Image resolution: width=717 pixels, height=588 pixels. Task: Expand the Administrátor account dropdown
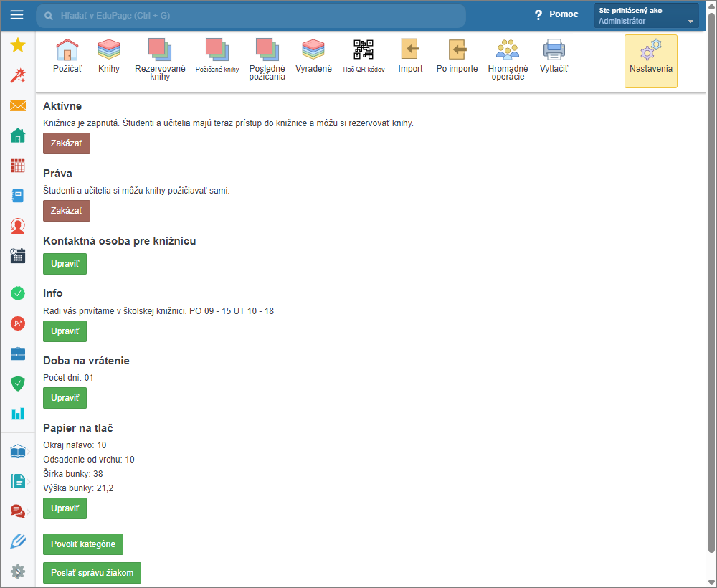[646, 16]
